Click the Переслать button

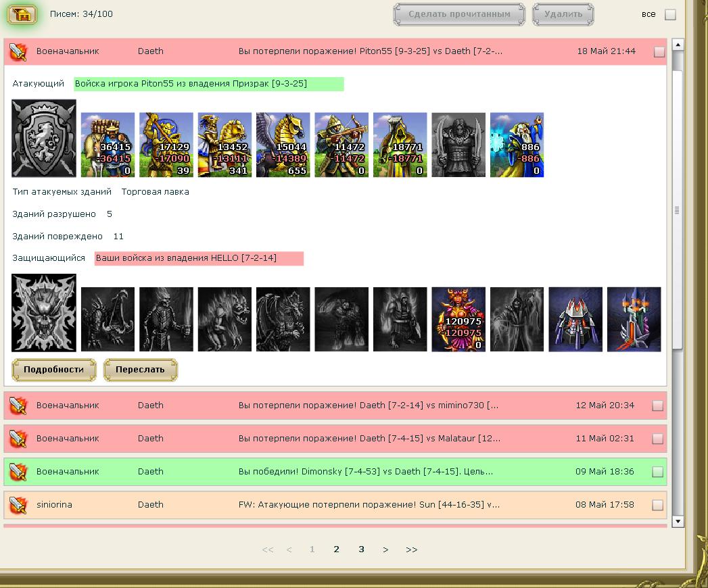(x=140, y=370)
